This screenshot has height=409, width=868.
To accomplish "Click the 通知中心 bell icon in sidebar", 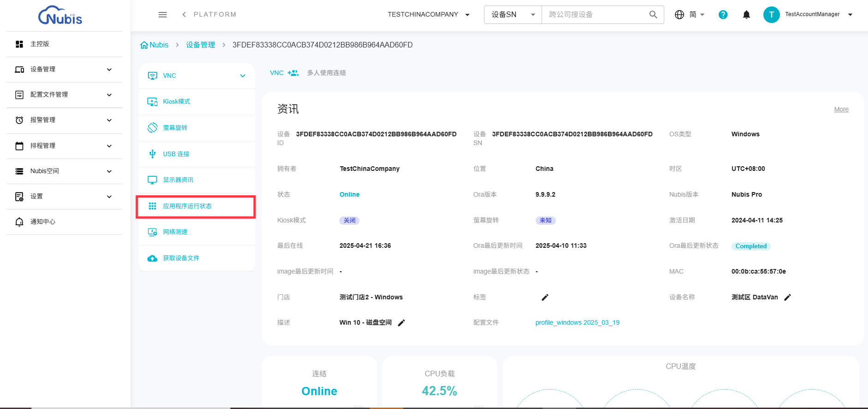I will [x=19, y=222].
